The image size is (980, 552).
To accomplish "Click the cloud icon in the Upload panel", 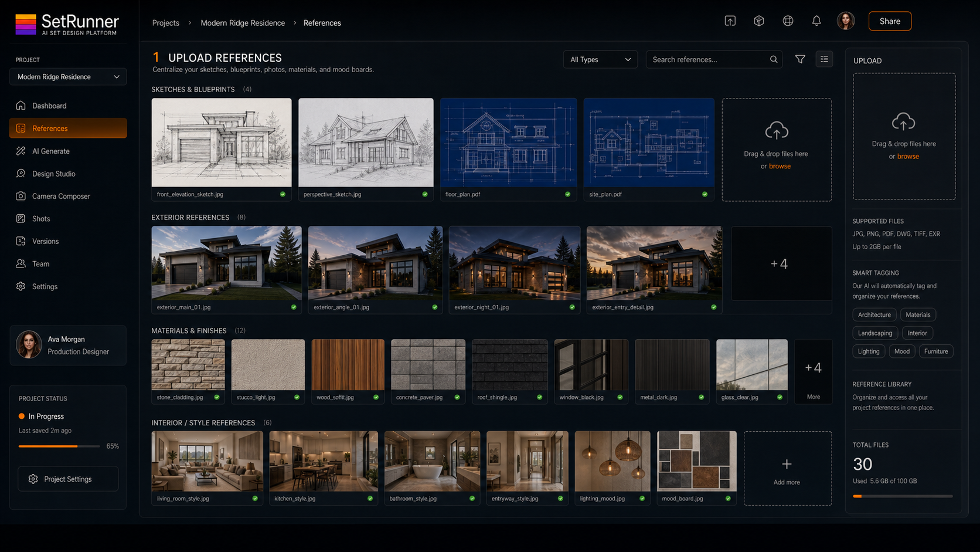I will [903, 121].
